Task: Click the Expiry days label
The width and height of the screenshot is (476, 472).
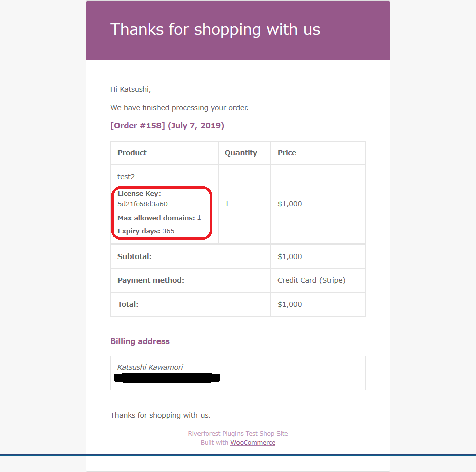Action: point(139,231)
